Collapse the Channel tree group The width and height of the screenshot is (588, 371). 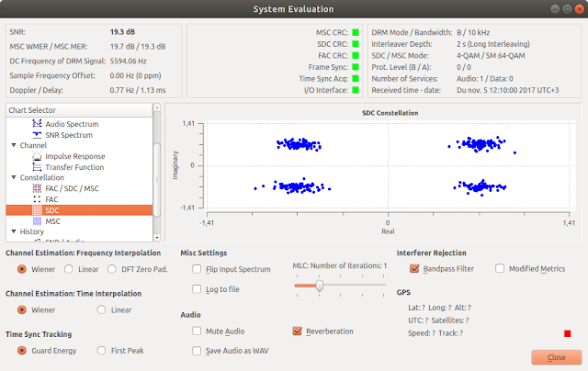pyautogui.click(x=14, y=145)
